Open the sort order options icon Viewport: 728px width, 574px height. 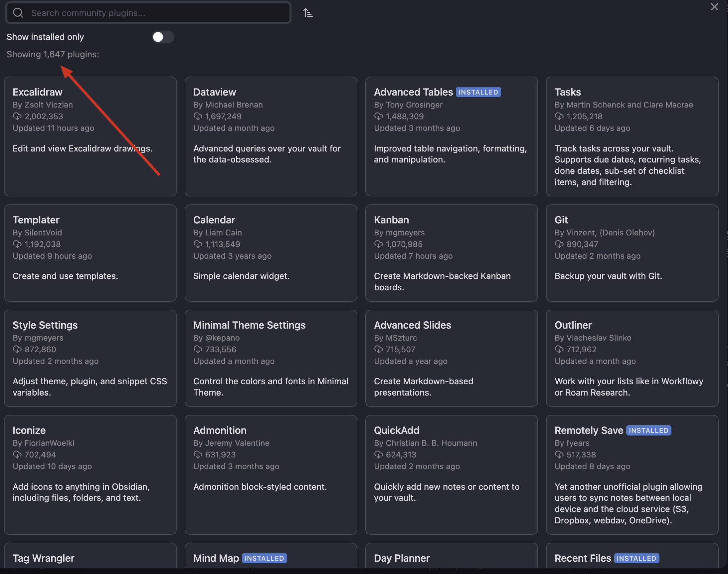(x=308, y=13)
